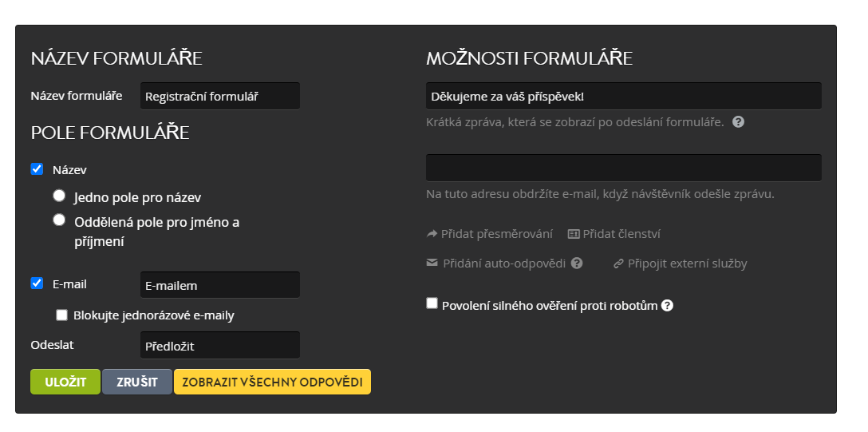
Task: Enable strong anti-robot verification checkbox
Action: pos(432,303)
